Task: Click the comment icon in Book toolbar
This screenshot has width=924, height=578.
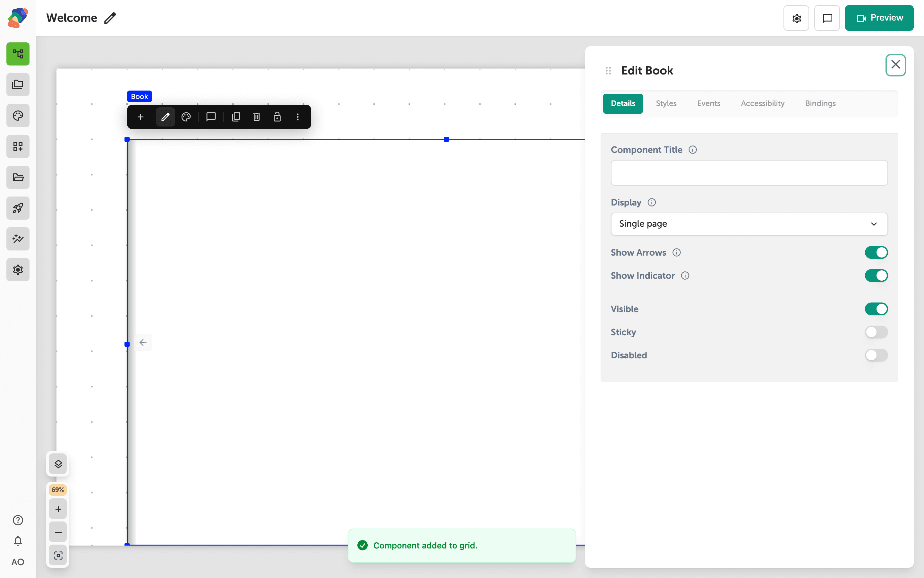Action: pos(211,117)
